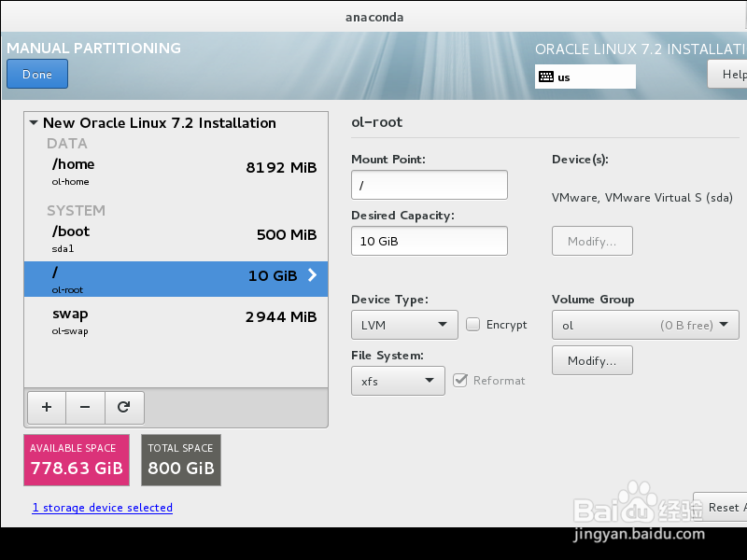Viewport: 747px width, 560px height.
Task: Click the SYSTEM section heading
Action: click(x=77, y=211)
